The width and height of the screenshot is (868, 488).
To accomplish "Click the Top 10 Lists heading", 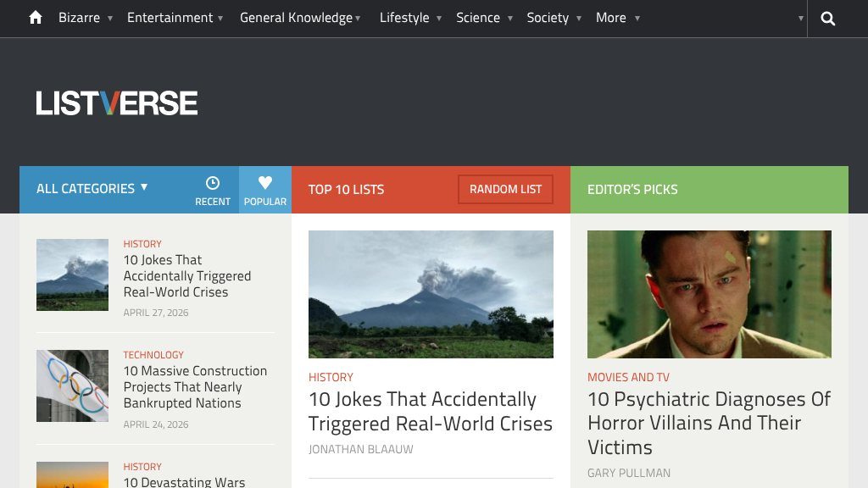I will point(346,190).
